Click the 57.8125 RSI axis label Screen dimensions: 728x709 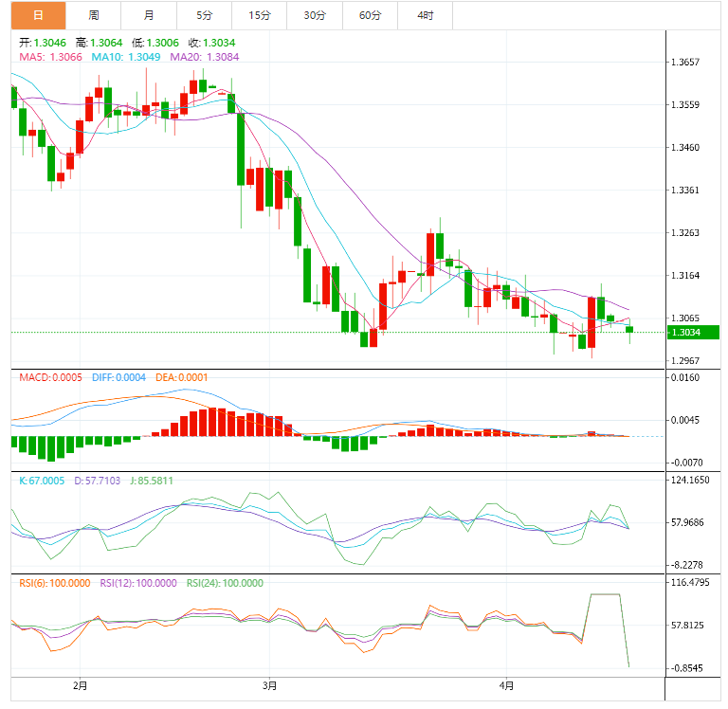click(x=687, y=626)
